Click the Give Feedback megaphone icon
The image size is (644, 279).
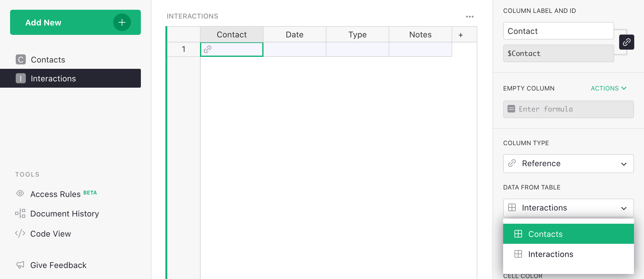(20, 265)
